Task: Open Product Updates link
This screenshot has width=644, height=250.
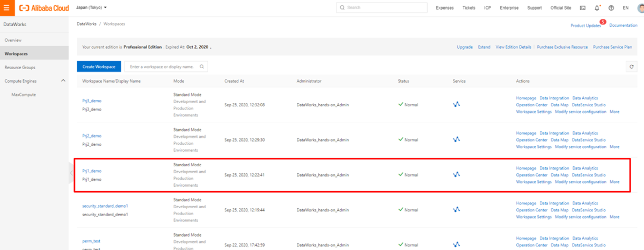Action: point(586,25)
